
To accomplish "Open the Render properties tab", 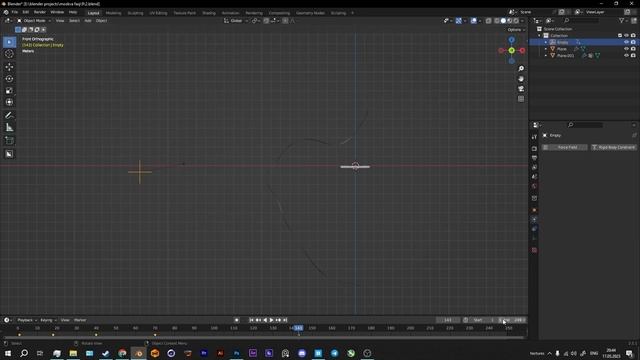I will [x=534, y=149].
